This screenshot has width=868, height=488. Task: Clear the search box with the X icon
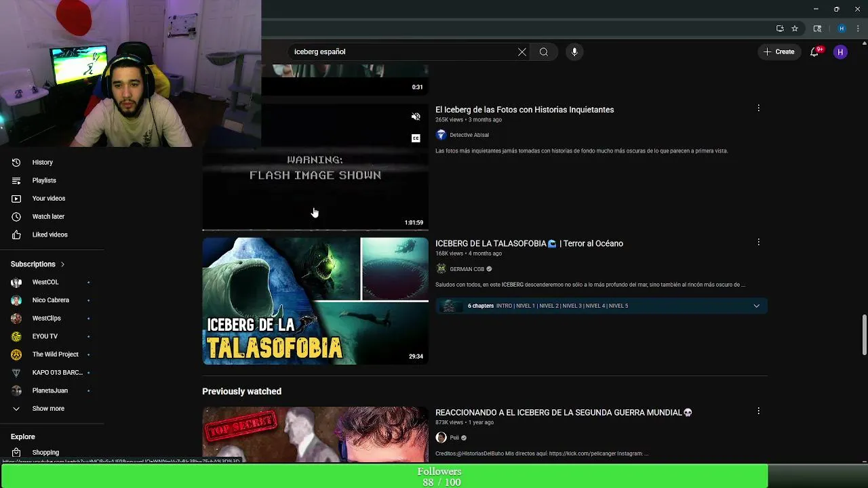click(522, 52)
